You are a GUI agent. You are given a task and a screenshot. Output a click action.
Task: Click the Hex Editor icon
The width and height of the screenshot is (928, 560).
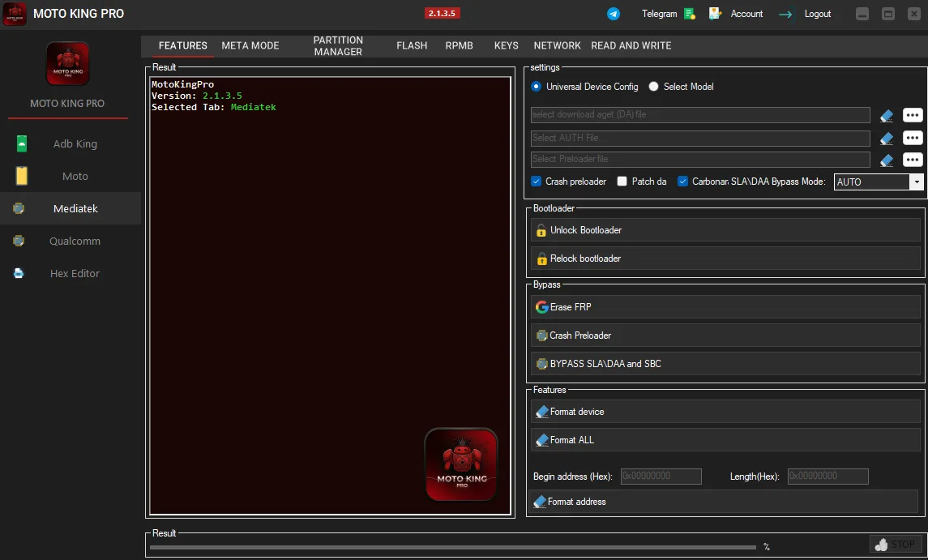[19, 273]
